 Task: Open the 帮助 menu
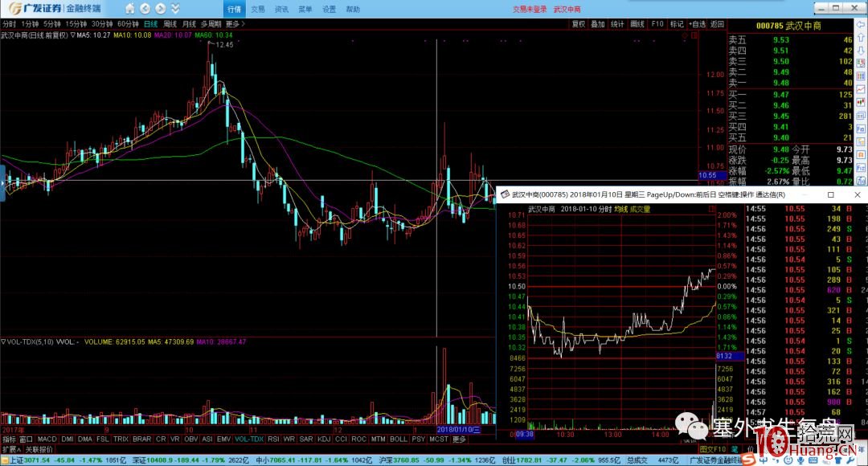pyautogui.click(x=353, y=9)
